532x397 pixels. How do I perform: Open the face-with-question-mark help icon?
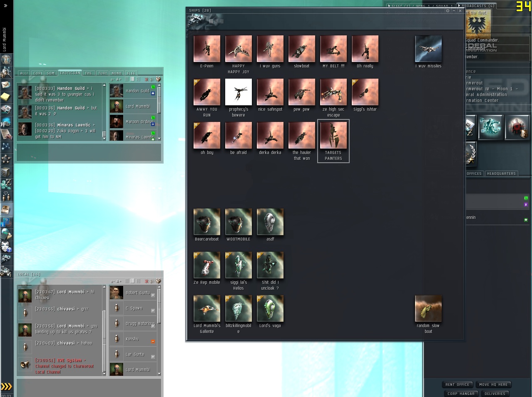(x=6, y=247)
